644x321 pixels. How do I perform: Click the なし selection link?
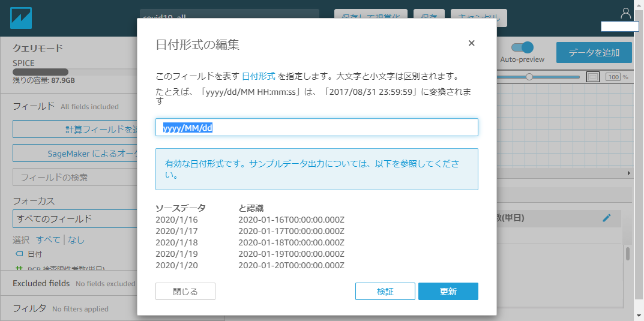pos(76,240)
